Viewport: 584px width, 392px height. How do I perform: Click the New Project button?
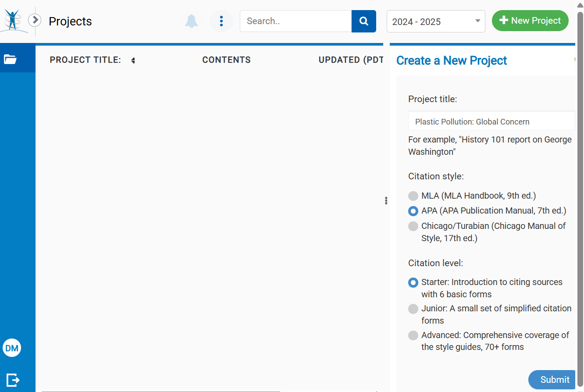pyautogui.click(x=530, y=21)
